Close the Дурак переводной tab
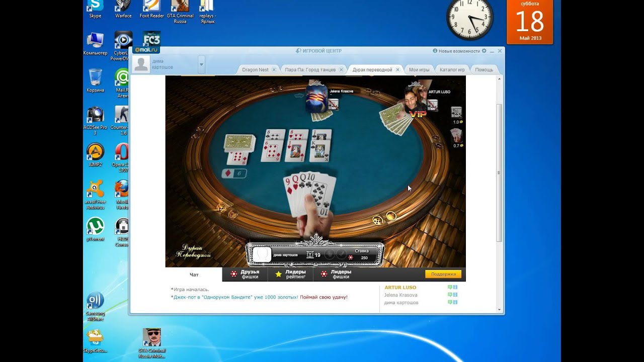This screenshot has width=644, height=362. pos(397,69)
